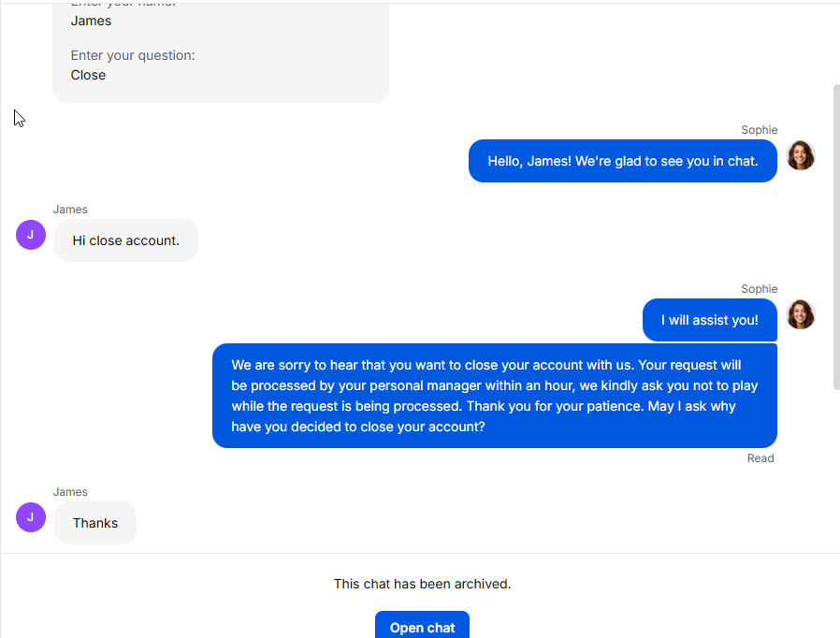Click the 'This chat has been archived.' notice

pos(422,584)
